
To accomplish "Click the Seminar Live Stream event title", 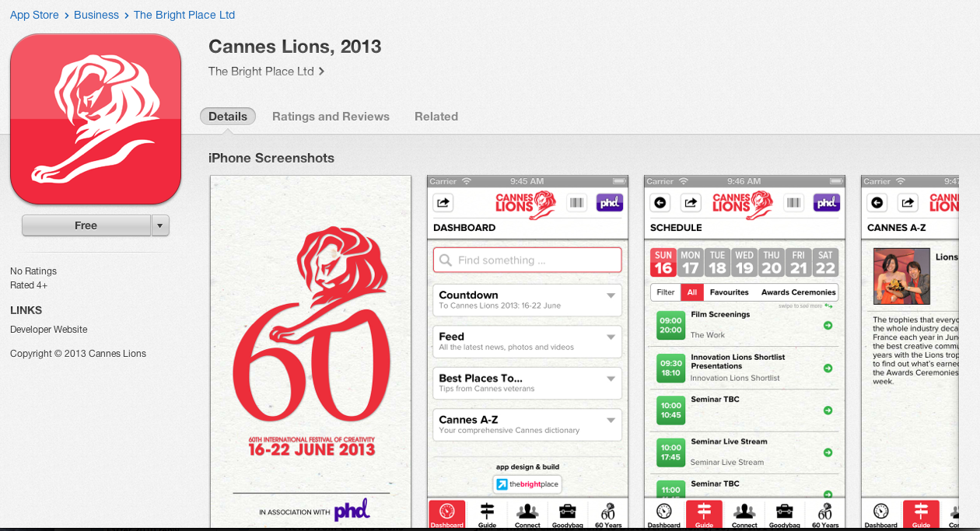I will 729,442.
